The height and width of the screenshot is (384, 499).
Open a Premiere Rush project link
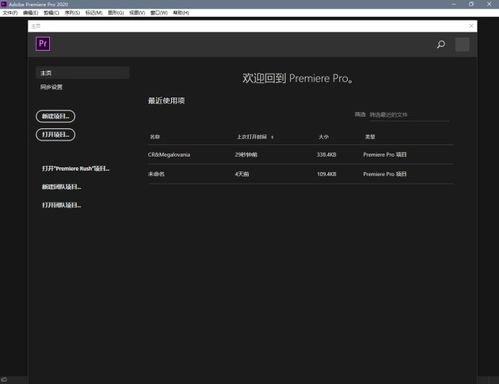pyautogui.click(x=76, y=169)
